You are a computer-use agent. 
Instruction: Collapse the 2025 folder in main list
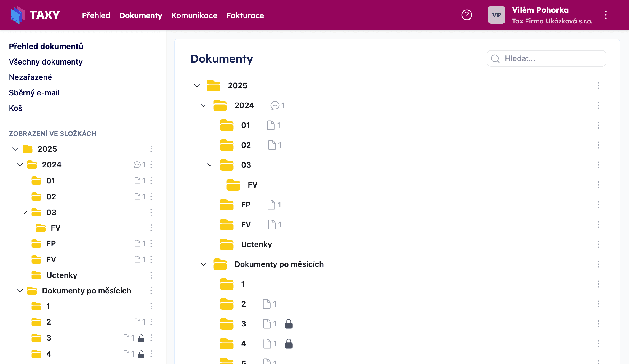tap(197, 85)
